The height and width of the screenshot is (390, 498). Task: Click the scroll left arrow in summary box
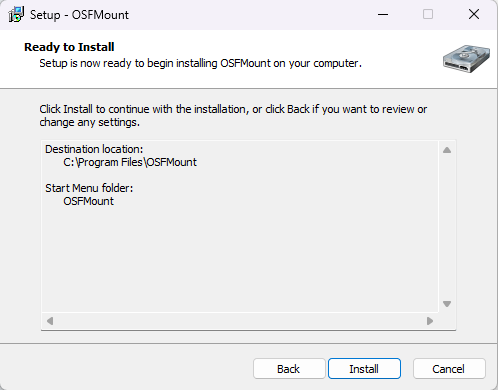pyautogui.click(x=50, y=321)
